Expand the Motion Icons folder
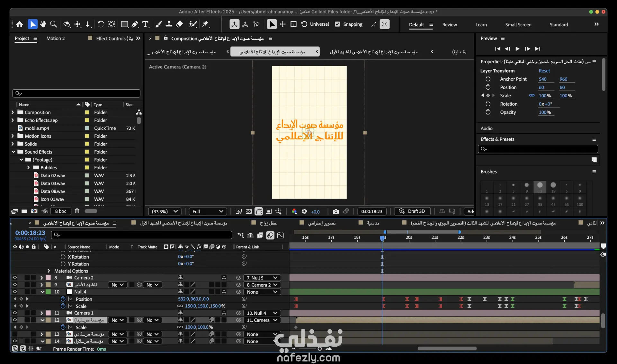 [x=13, y=136]
